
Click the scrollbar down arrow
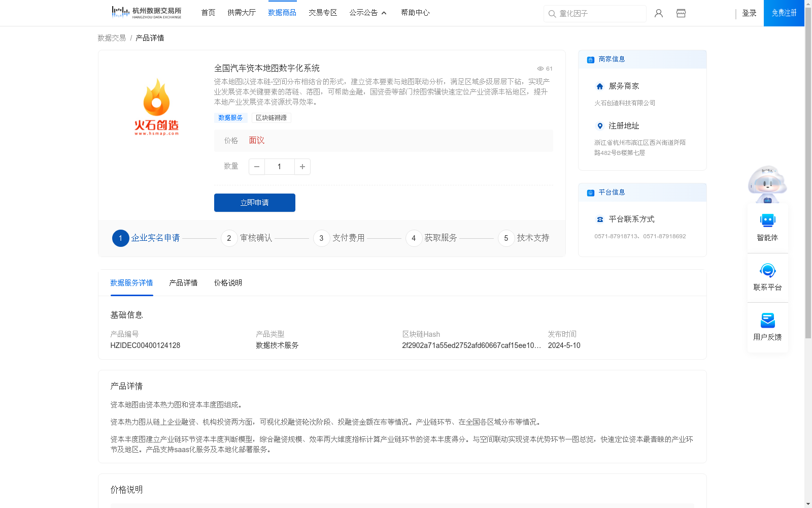pos(808,504)
